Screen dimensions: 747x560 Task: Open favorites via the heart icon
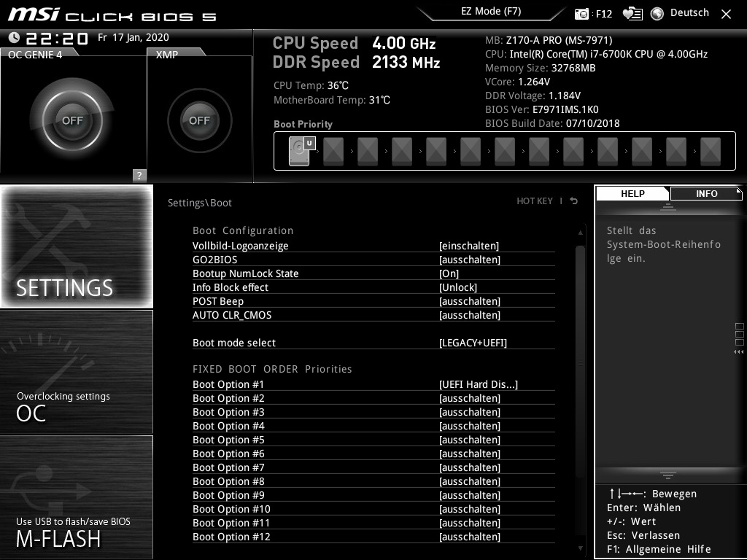pyautogui.click(x=632, y=14)
